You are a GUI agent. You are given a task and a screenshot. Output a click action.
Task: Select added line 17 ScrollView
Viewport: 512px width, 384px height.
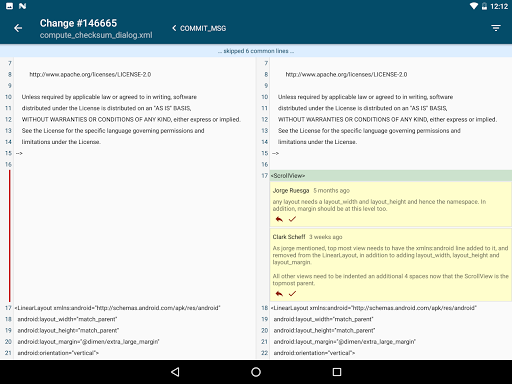(391, 176)
